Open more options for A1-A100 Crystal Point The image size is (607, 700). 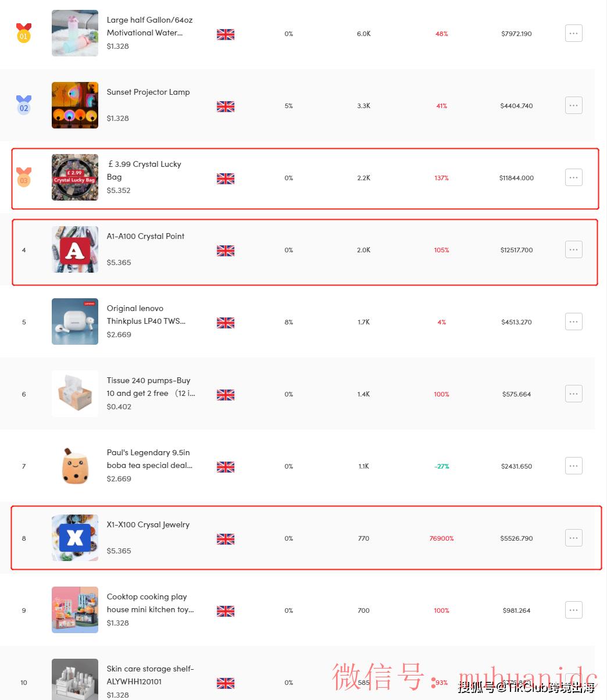573,249
